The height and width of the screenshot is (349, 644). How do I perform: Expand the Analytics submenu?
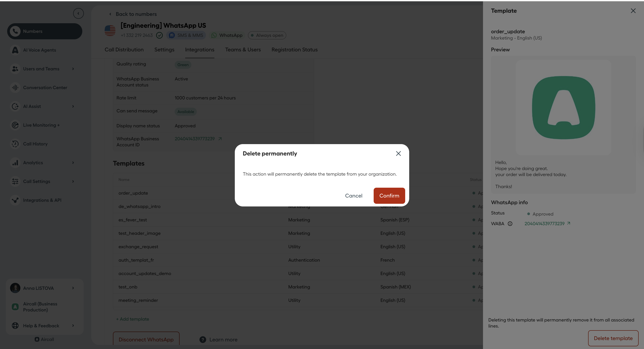pyautogui.click(x=73, y=163)
